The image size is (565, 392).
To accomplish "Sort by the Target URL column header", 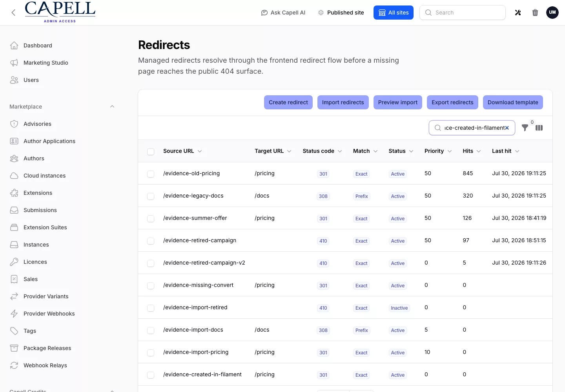I will [273, 151].
